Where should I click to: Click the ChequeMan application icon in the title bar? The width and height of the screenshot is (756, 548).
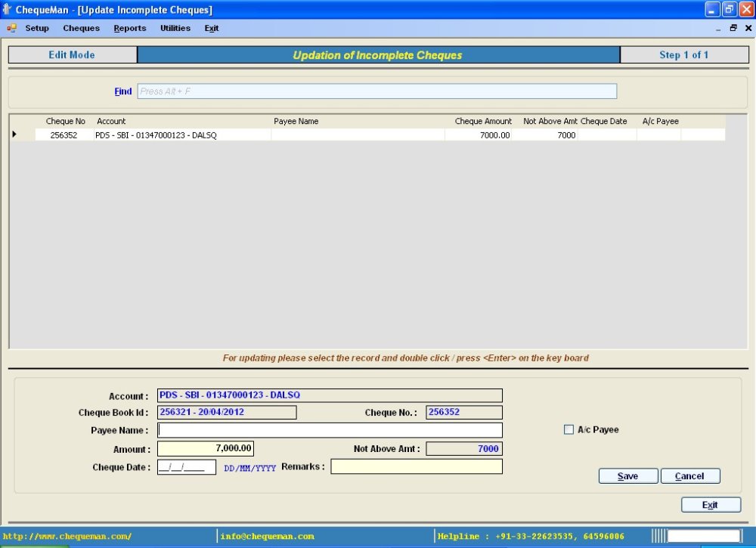pyautogui.click(x=8, y=9)
